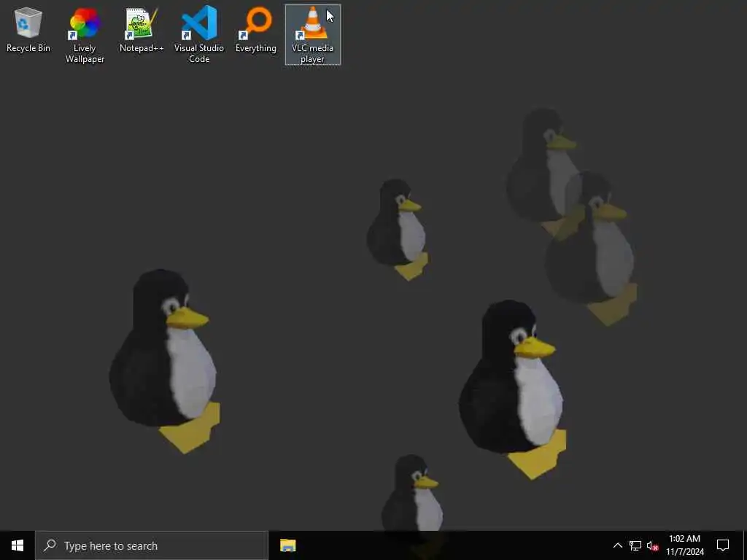Select the Recycle Bin desktop icon
Image resolution: width=747 pixels, height=560 pixels.
[x=28, y=30]
